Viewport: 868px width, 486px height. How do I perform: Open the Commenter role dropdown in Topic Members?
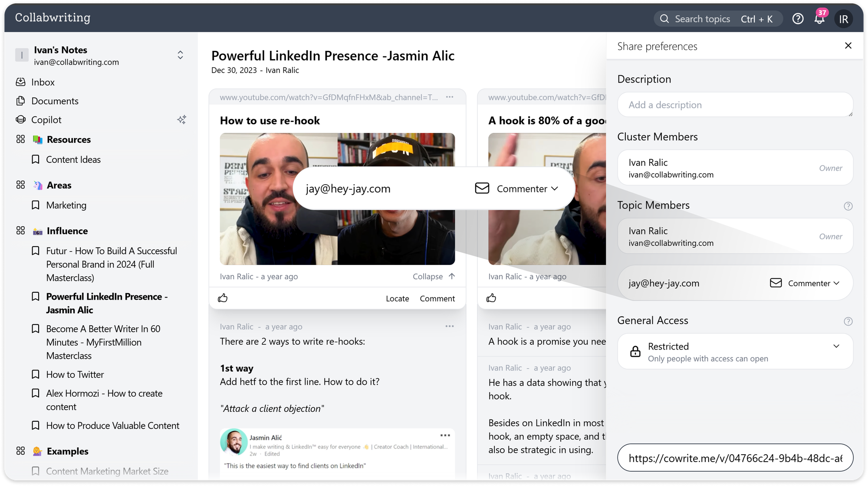coord(814,283)
